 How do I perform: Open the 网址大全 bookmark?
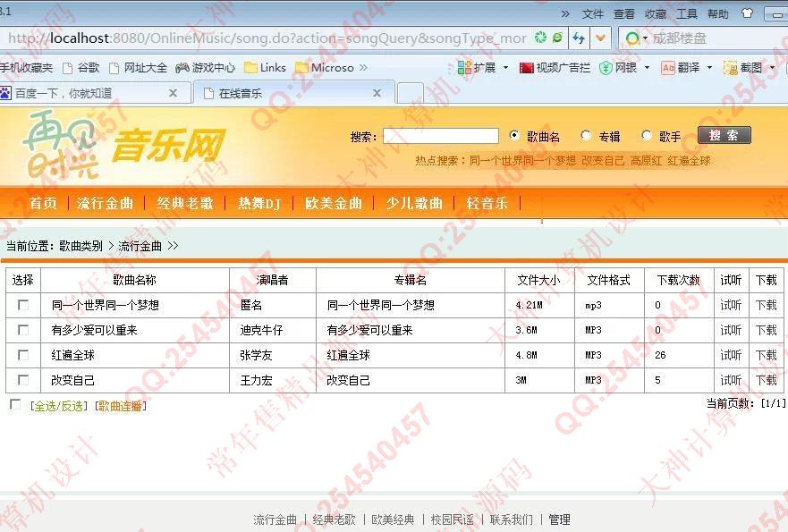pos(139,68)
